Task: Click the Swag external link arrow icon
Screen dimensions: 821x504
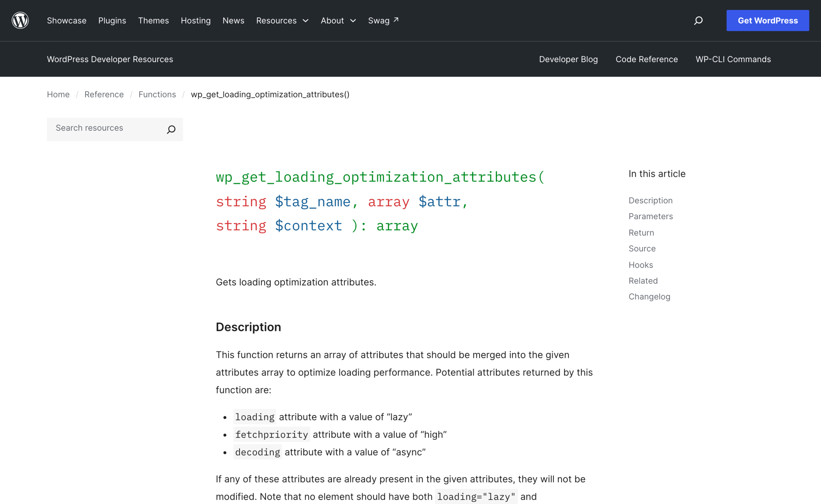Action: coord(396,20)
